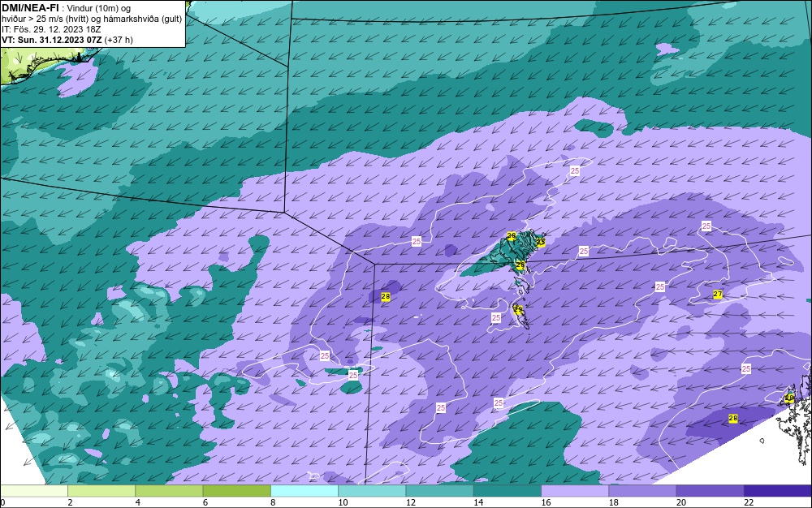Click the legend scale number 22
The width and height of the screenshot is (812, 508).
pyautogui.click(x=749, y=502)
